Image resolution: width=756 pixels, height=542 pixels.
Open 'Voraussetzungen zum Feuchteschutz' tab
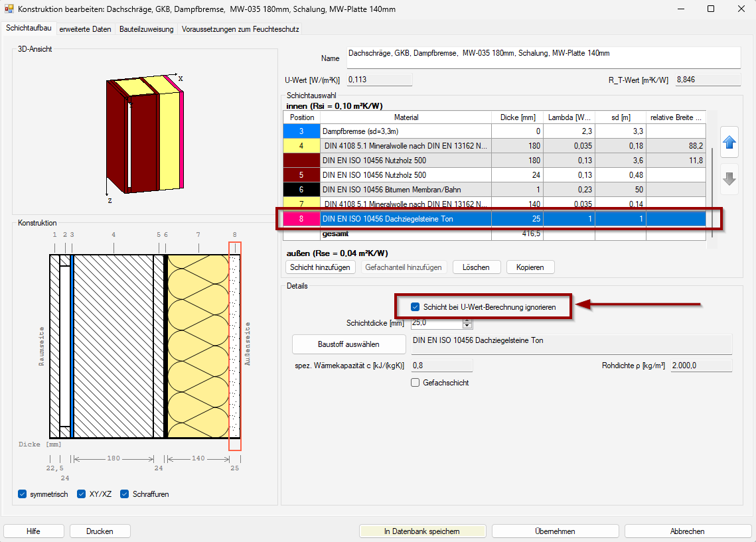[x=240, y=29]
